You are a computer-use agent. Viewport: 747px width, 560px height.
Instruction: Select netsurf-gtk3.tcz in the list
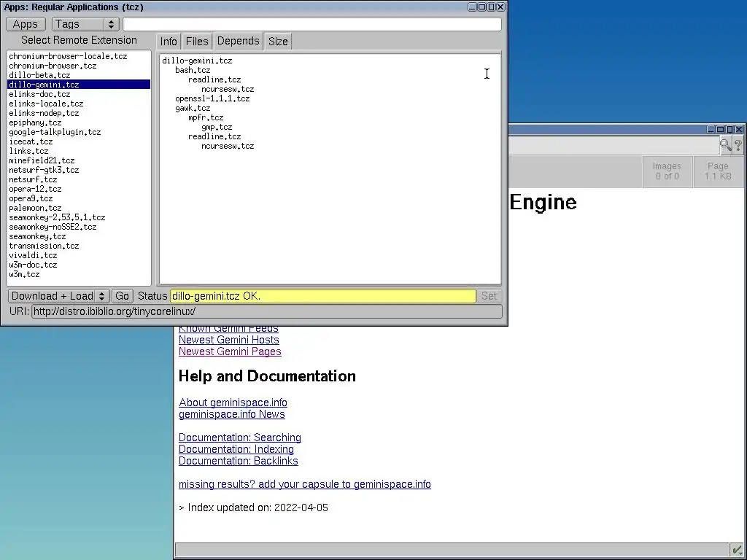point(79,170)
